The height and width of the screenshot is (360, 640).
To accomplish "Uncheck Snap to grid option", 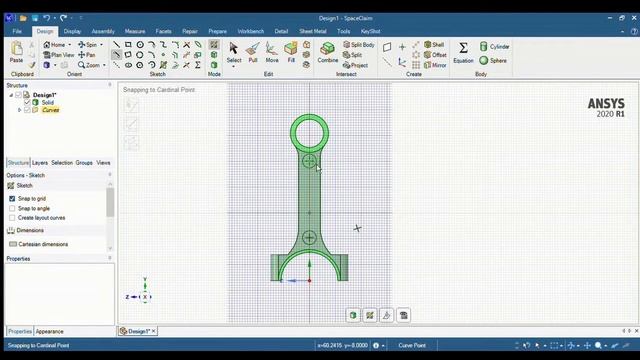I will coord(12,198).
